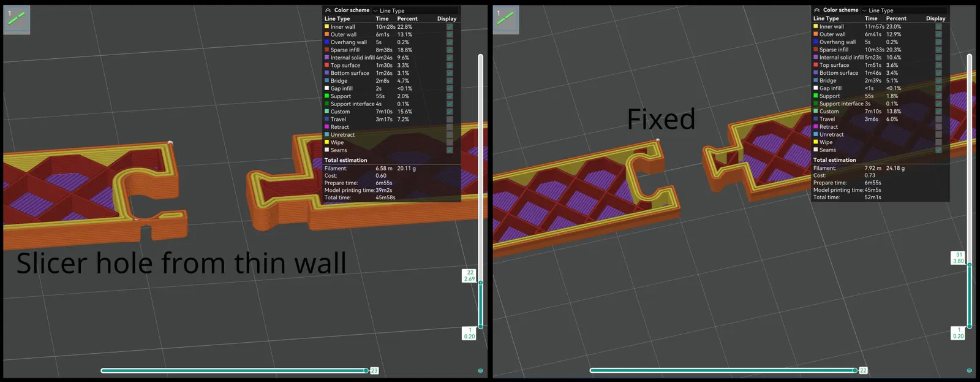This screenshot has height=382, width=980.
Task: Click lower layer slider handle at 0.20 in right view
Action: click(970, 326)
